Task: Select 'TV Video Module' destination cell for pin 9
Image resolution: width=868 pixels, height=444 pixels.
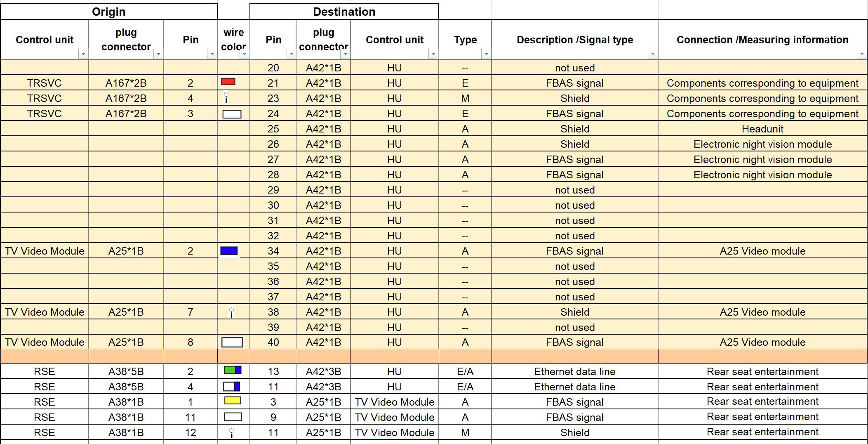Action: (395, 417)
